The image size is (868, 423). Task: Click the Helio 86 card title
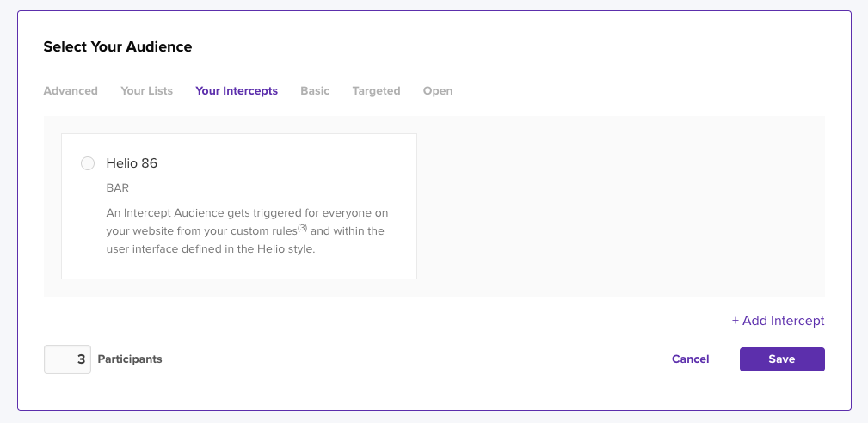(132, 163)
